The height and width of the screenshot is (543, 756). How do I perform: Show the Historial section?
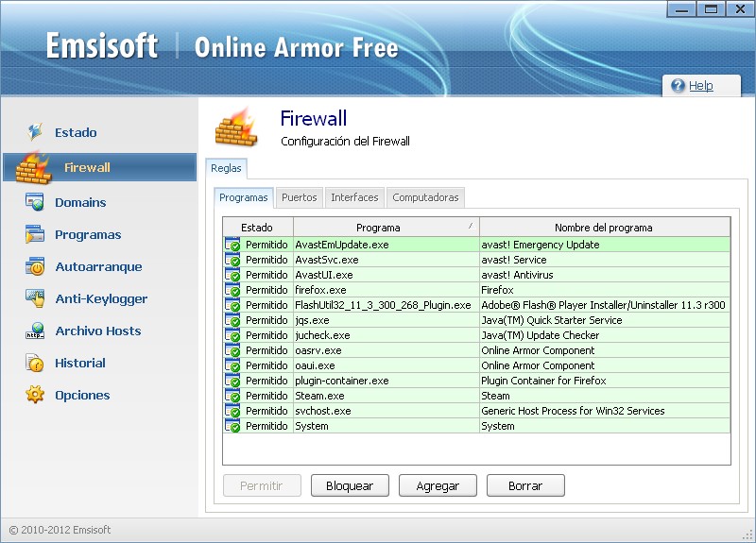(80, 363)
